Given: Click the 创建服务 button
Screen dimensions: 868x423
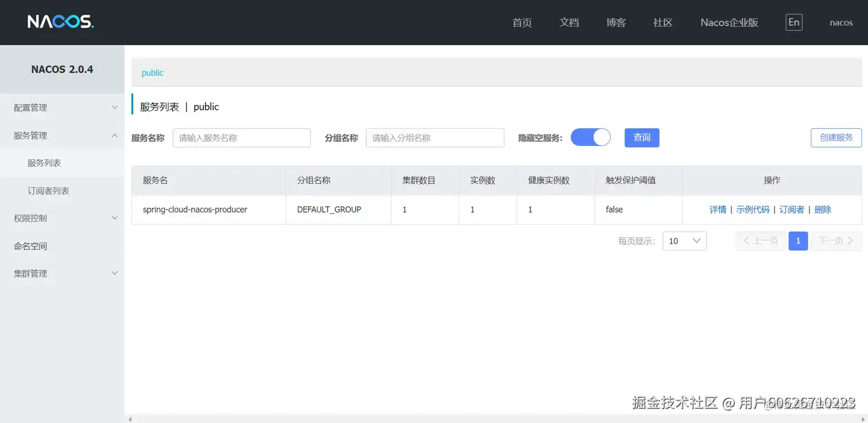Looking at the screenshot, I should pos(836,137).
